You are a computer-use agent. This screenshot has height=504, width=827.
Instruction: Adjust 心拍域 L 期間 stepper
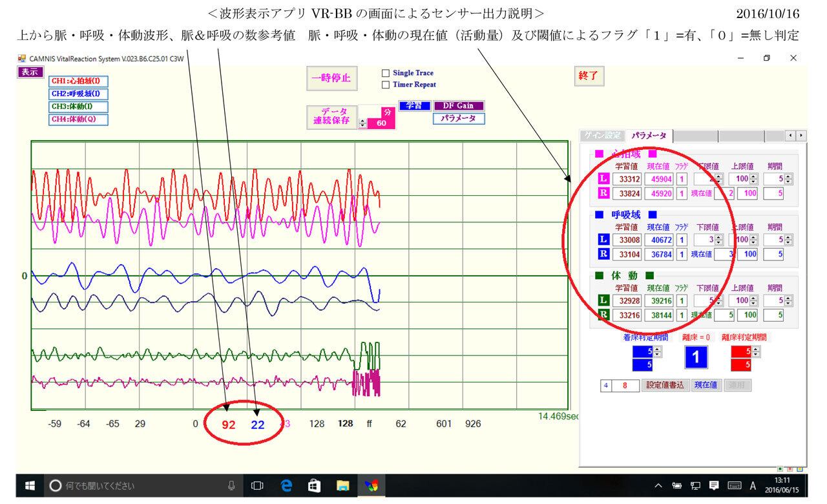click(787, 179)
